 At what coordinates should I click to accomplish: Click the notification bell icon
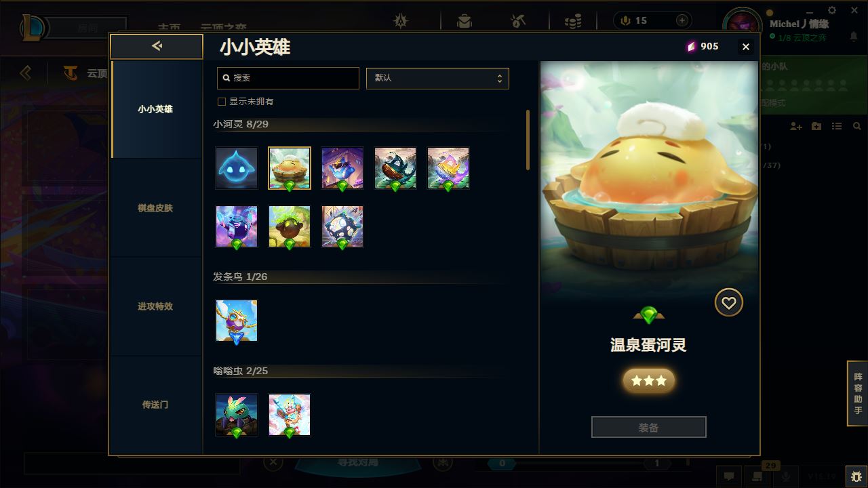[854, 37]
